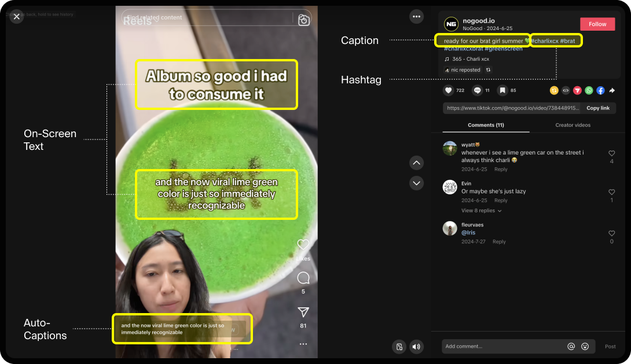The width and height of the screenshot is (631, 364).
Task: Like Evin's comment
Action: [612, 192]
